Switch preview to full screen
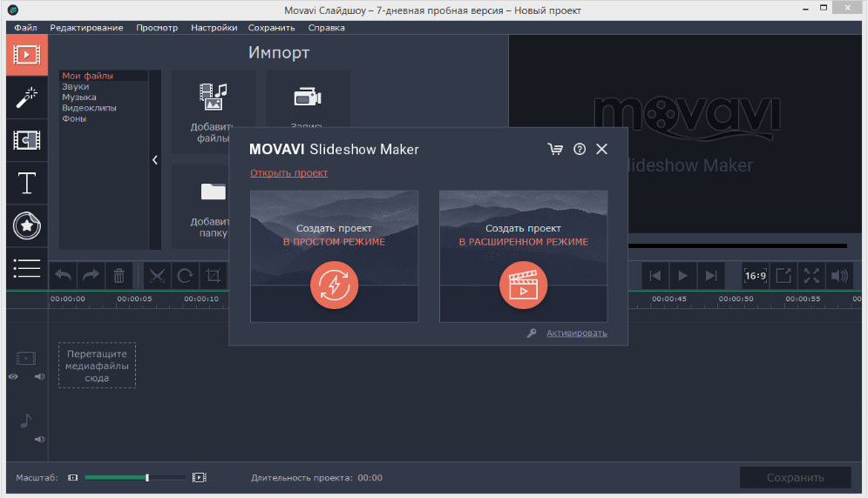Image resolution: width=868 pixels, height=498 pixels. tap(811, 276)
